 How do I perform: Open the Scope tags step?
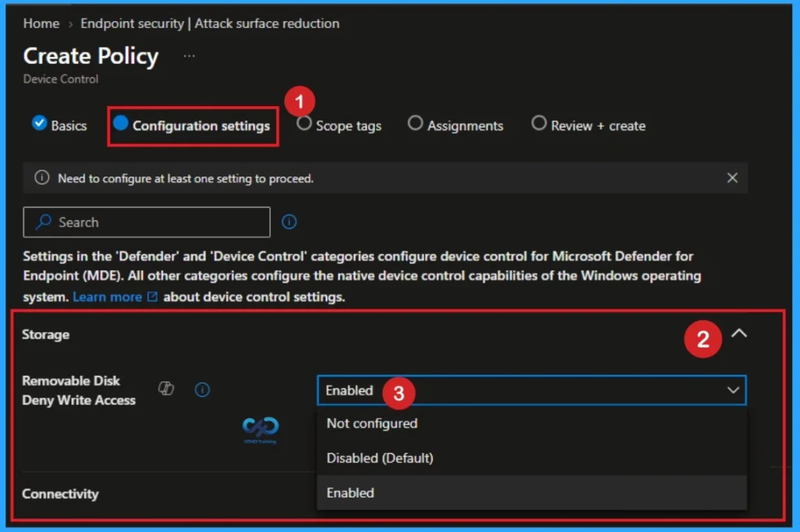pos(339,126)
